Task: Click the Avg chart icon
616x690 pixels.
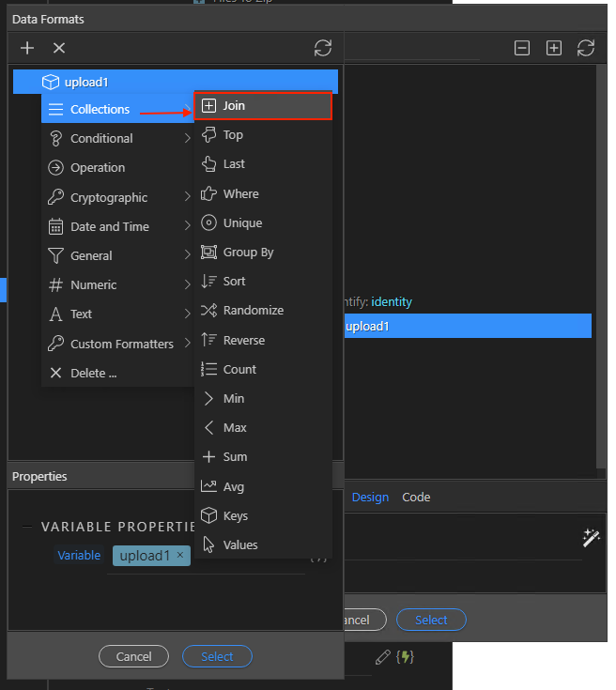Action: tap(208, 486)
